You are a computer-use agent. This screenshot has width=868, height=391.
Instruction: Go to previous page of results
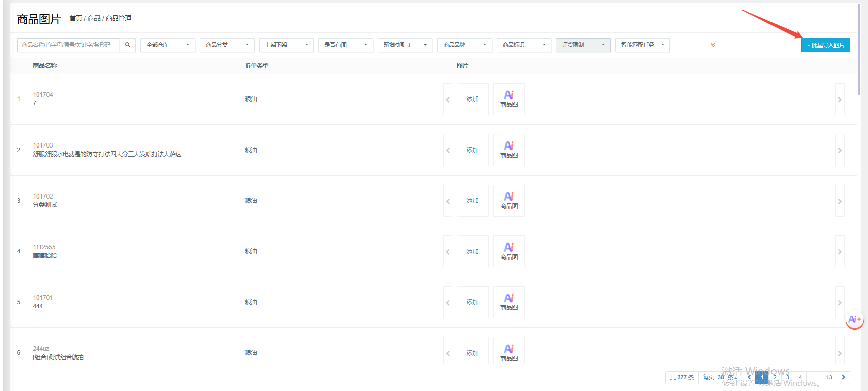(749, 377)
